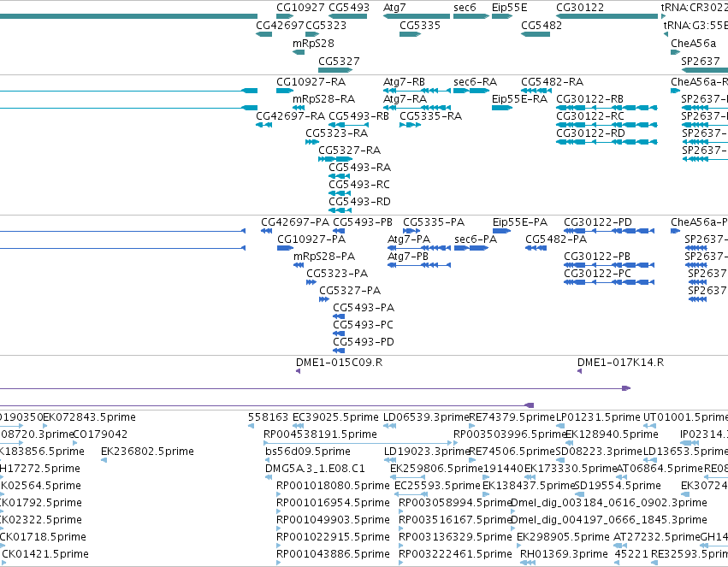Image resolution: width=728 pixels, height=567 pixels.
Task: Open the CG5323-RA transcript label
Action: (336, 133)
